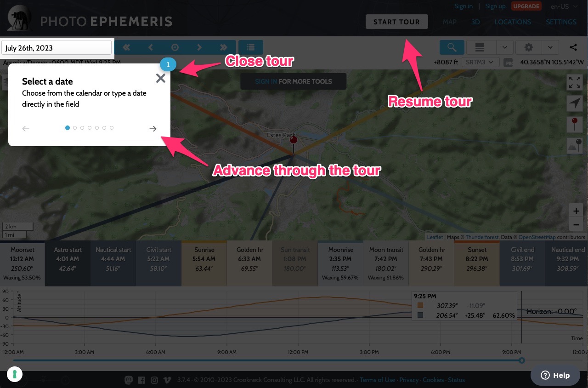
Task: Click the geodetics mountain-pin icon
Action: 575,145
